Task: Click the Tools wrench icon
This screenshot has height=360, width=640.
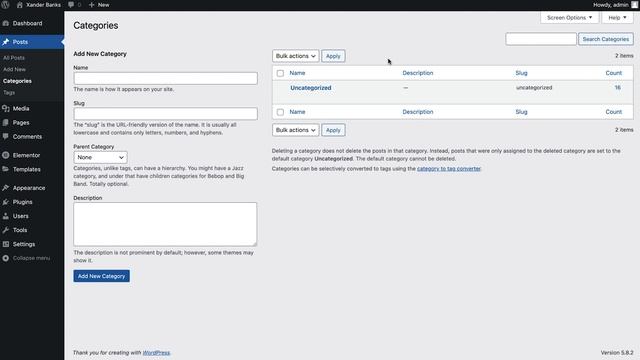Action: coord(6,230)
